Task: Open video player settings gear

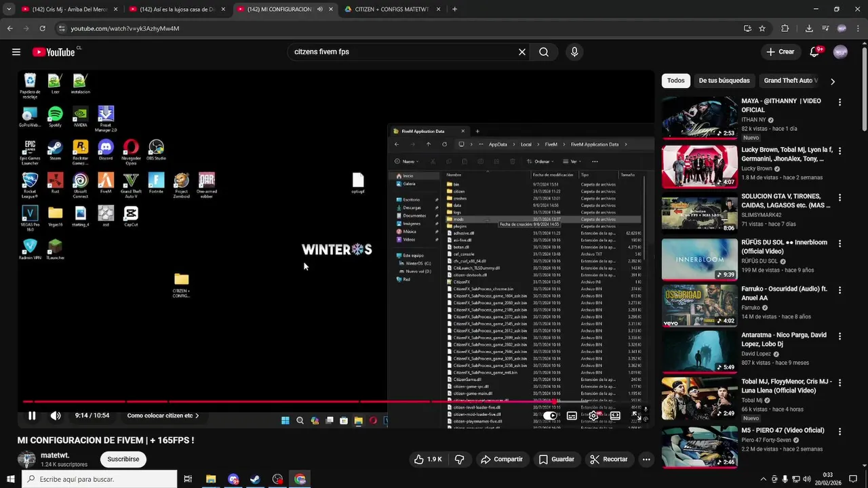Action: 593,415
